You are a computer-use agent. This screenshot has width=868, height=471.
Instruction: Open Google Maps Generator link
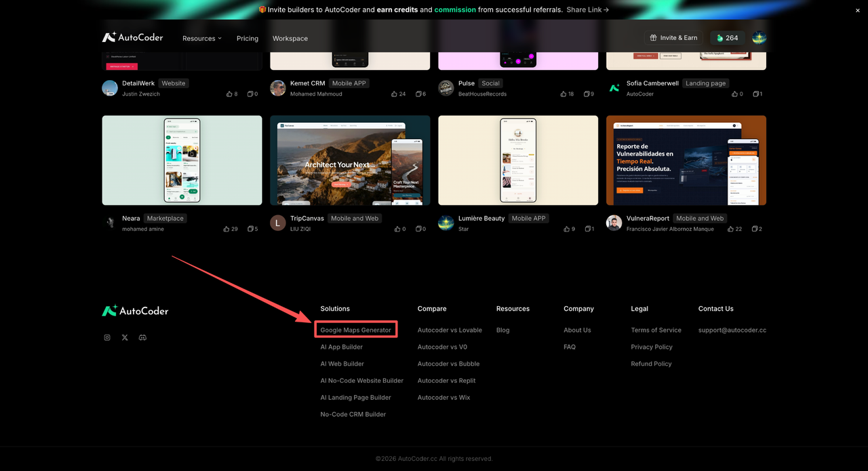point(356,330)
